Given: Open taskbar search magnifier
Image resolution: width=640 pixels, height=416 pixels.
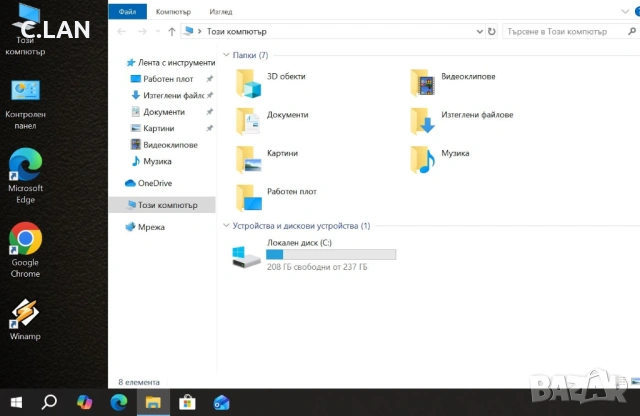Looking at the screenshot, I should (49, 403).
